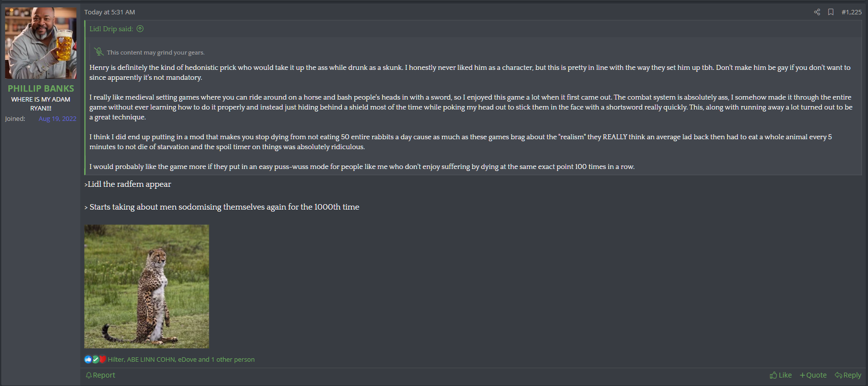Click the blue thumbs-up reaction icon
The image size is (868, 386).
point(88,359)
